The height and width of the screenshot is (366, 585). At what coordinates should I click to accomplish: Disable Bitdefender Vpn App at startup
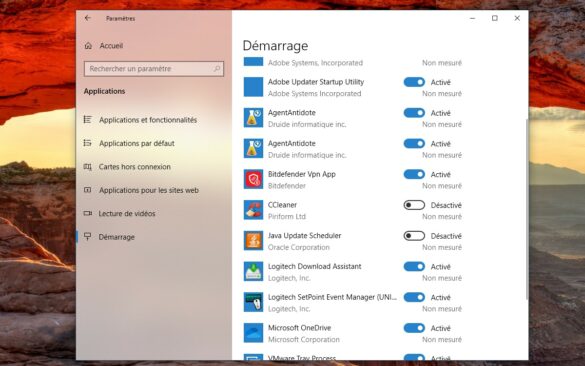(414, 174)
